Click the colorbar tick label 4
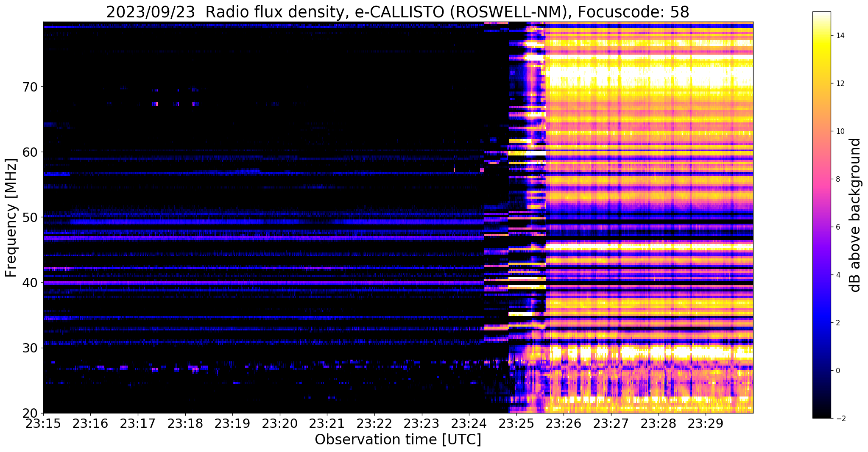 coord(837,275)
